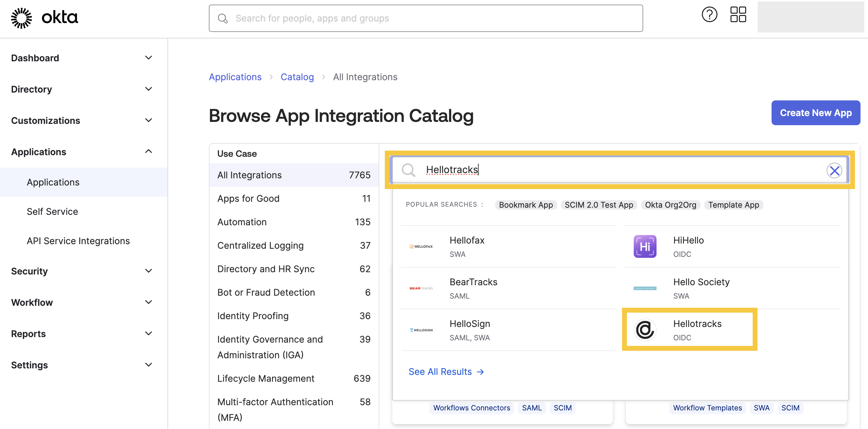Collapse the Applications menu chevron
This screenshot has width=868, height=429.
tap(148, 152)
